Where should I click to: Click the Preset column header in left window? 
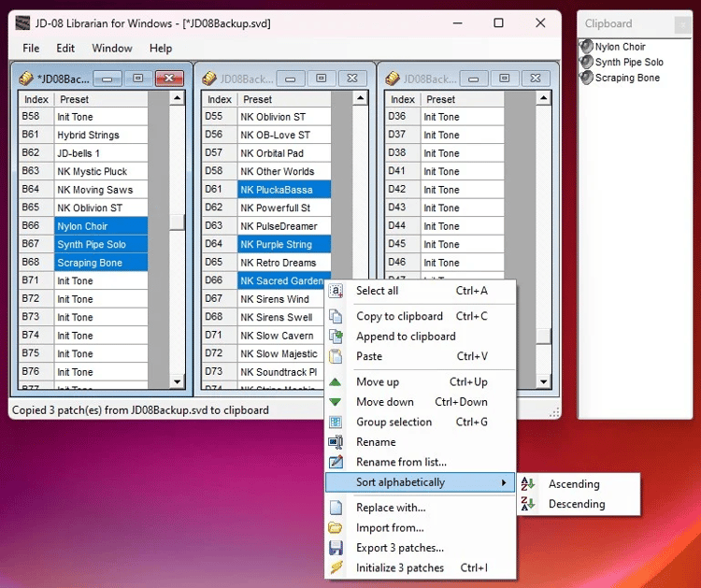[x=101, y=99]
